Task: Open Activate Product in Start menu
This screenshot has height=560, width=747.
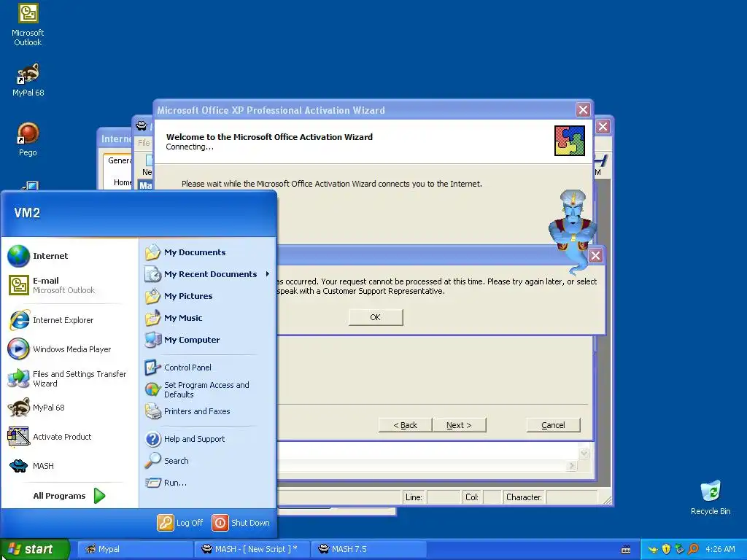Action: (x=69, y=437)
